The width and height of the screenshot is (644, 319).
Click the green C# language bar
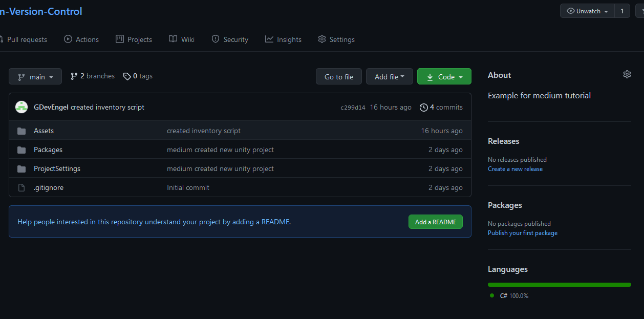pos(560,285)
